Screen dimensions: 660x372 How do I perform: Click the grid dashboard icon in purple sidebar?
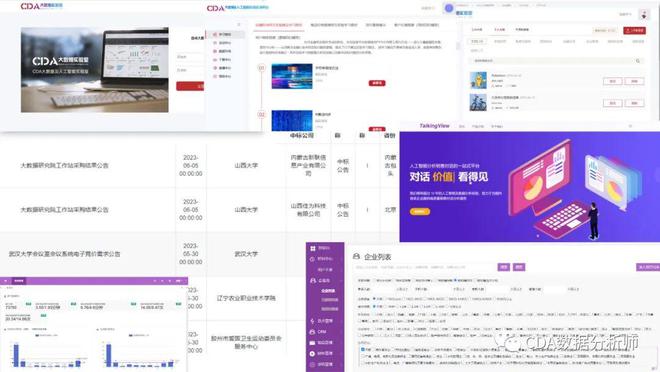coord(313,249)
